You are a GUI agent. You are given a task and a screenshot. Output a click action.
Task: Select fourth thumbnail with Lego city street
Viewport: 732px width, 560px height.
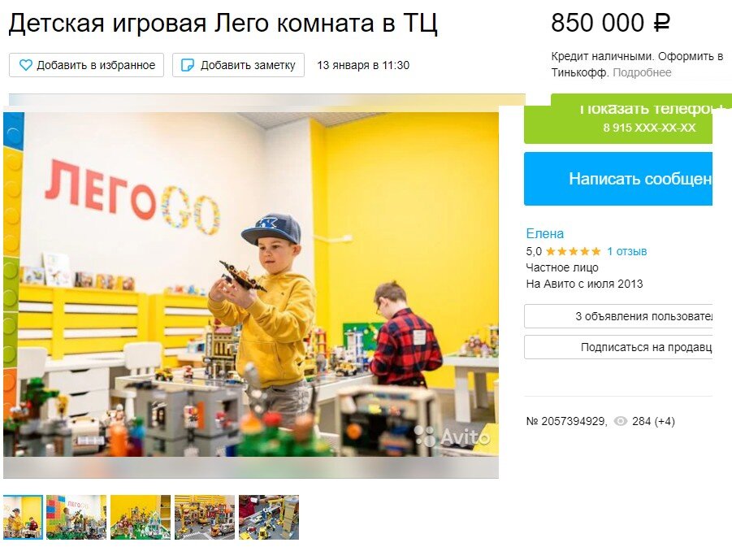[x=205, y=517]
